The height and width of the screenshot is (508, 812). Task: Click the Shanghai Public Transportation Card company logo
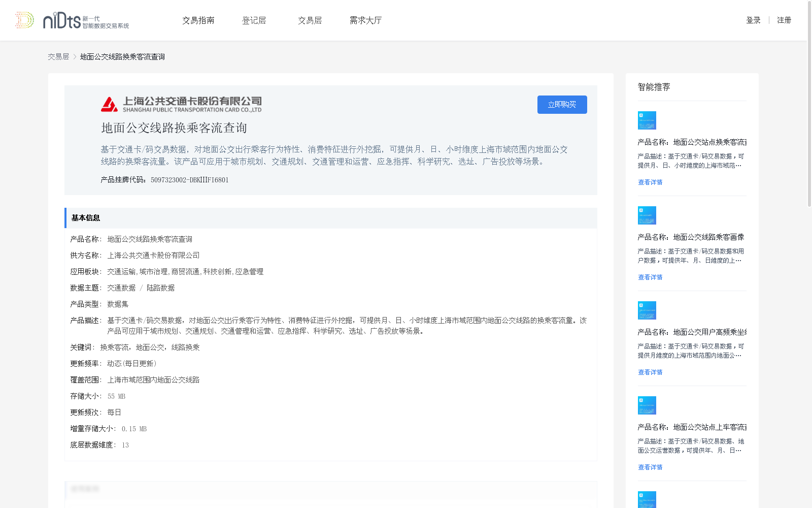(x=181, y=104)
